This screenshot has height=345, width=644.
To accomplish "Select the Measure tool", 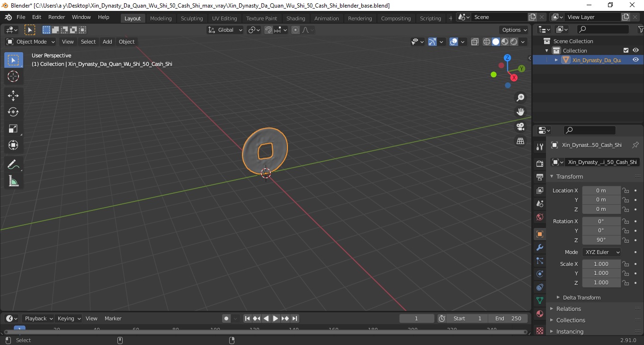I will (13, 181).
